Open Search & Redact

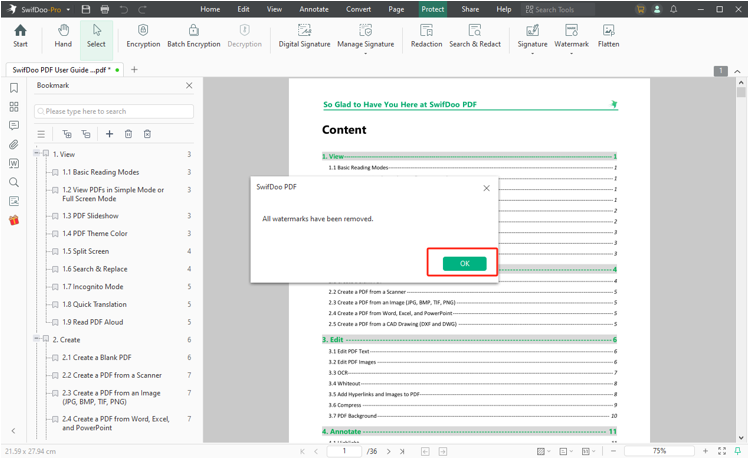tap(475, 36)
